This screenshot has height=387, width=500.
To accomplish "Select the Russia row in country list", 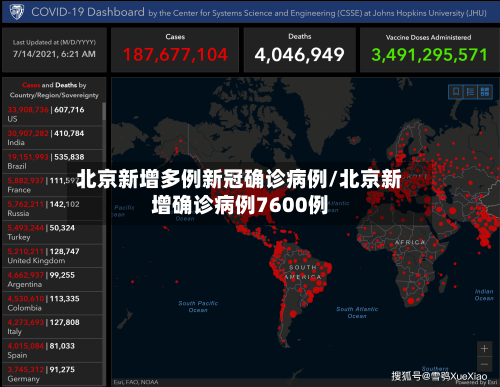I will coord(52,209).
